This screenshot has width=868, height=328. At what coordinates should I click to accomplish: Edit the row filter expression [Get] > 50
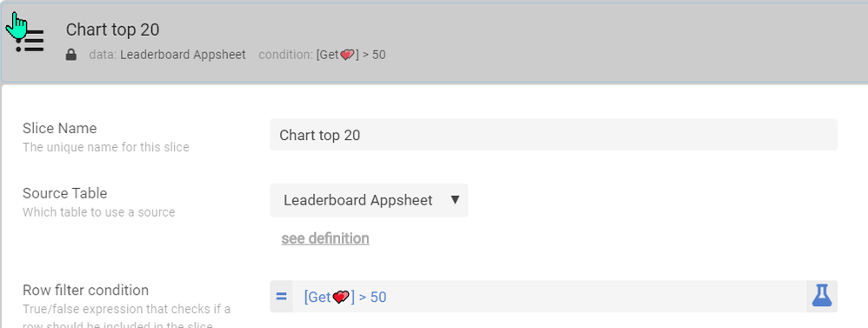coord(549,297)
